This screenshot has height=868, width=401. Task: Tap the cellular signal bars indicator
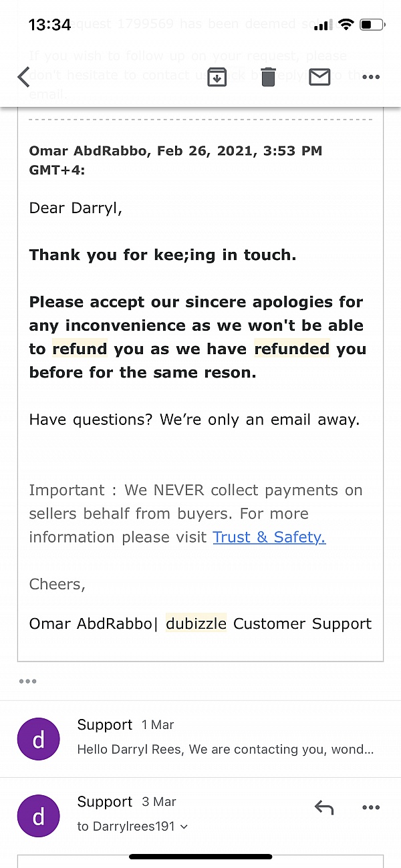tap(323, 23)
